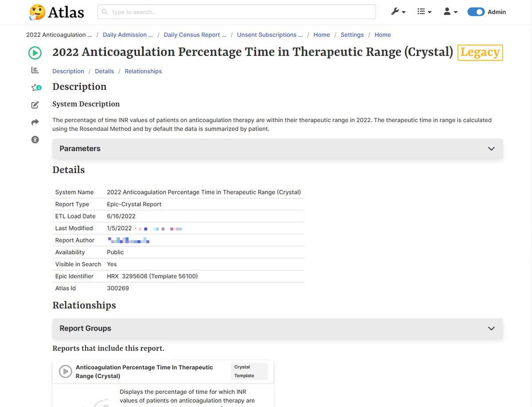Click the share arrow icon

[35, 122]
